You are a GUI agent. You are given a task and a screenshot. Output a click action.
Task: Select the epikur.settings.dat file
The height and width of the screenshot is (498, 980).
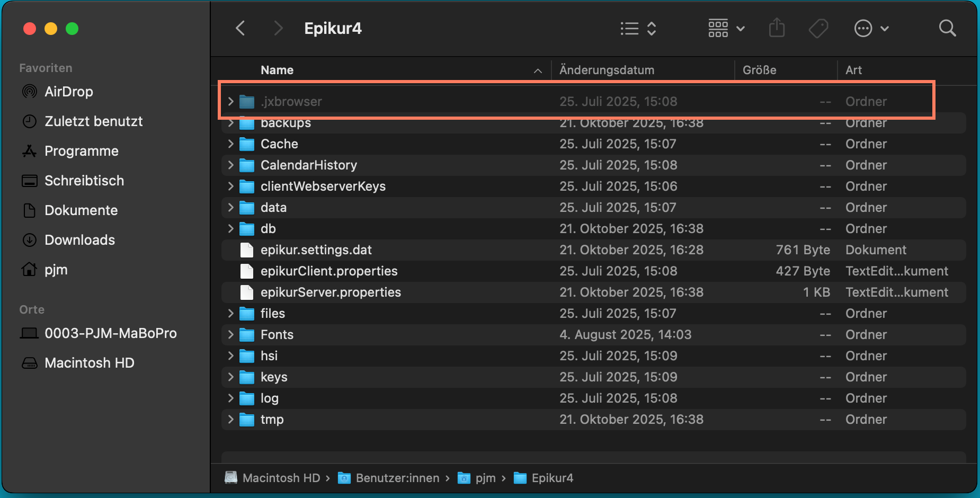tap(594, 250)
